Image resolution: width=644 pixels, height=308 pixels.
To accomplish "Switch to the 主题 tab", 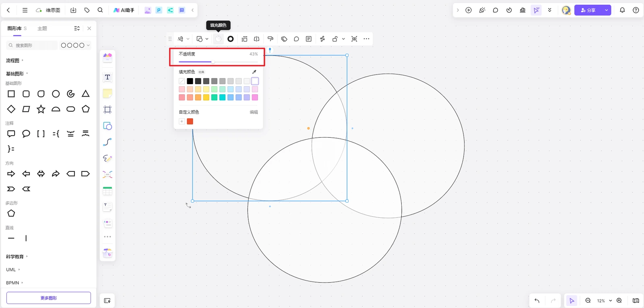I will 42,29.
